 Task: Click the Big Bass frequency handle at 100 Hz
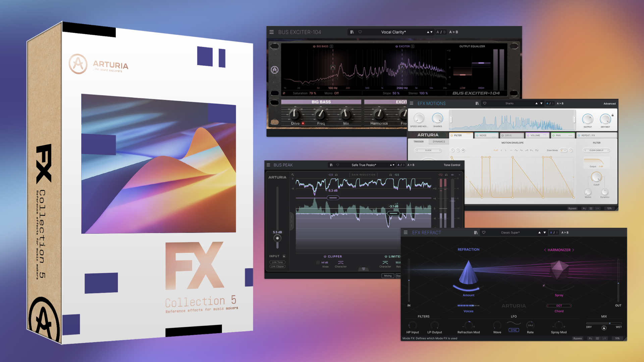click(333, 67)
